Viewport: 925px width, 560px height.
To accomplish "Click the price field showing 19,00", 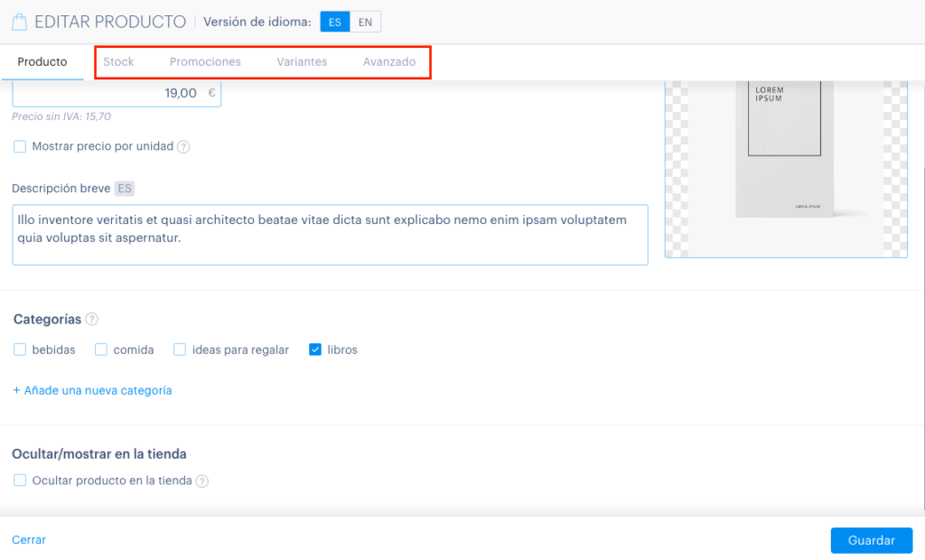I will [117, 94].
